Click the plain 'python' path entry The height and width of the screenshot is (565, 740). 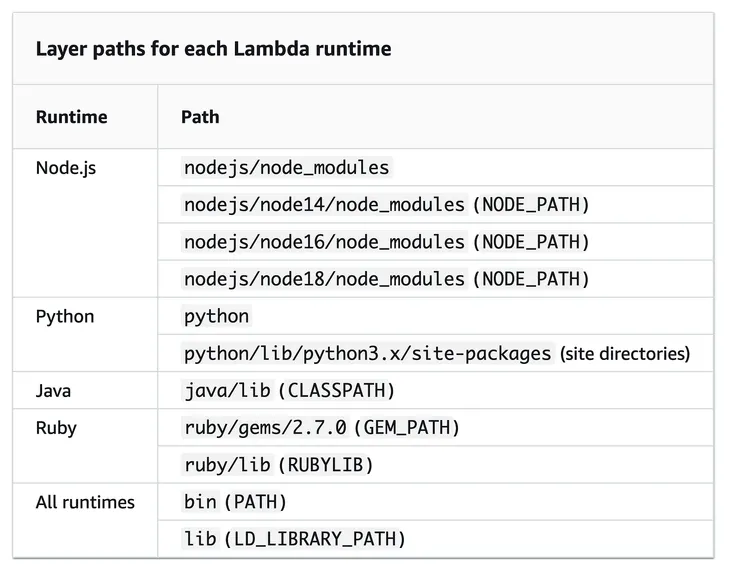tap(217, 317)
